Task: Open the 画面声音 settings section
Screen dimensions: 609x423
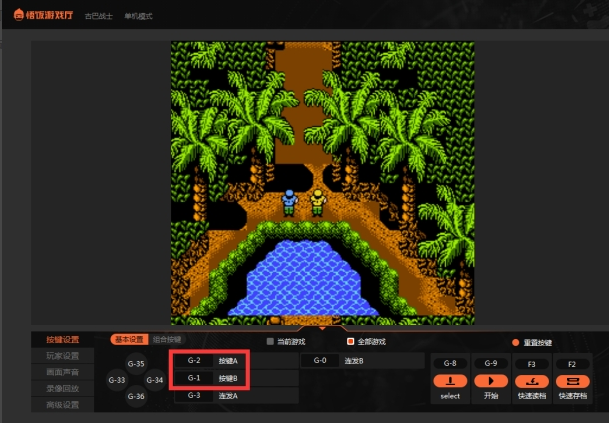Action: pos(62,372)
